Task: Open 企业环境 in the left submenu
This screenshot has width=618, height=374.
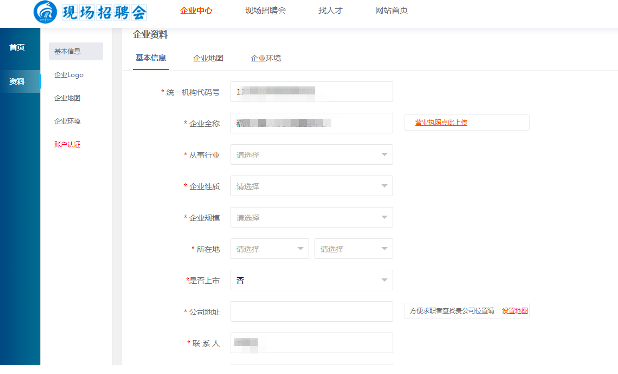Action: tap(67, 121)
